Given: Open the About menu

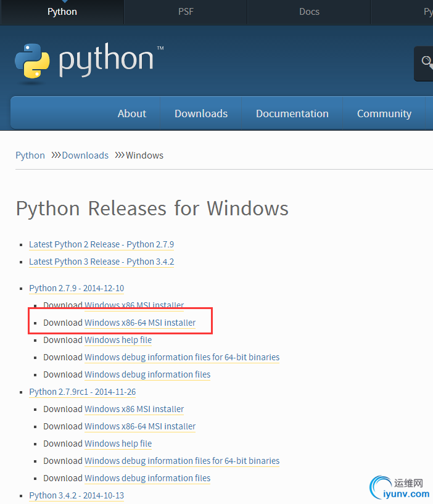Looking at the screenshot, I should 132,114.
